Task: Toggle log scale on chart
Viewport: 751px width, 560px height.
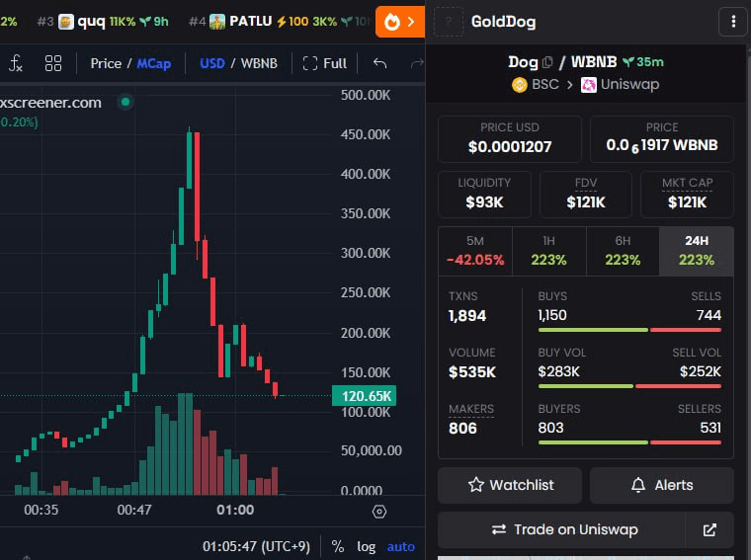Action: tap(367, 546)
